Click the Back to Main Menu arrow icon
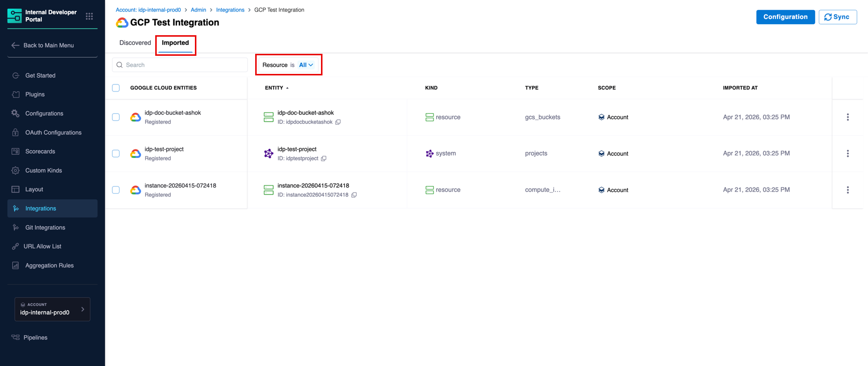Viewport: 868px width, 366px height. click(15, 45)
